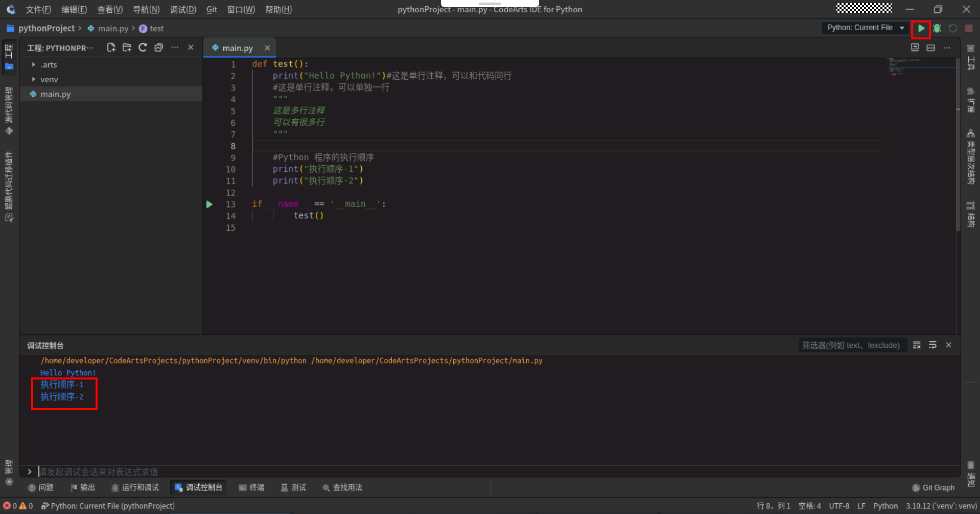The width and height of the screenshot is (980, 514).
Task: Open the 结构 structure sidebar panel
Action: tap(971, 214)
